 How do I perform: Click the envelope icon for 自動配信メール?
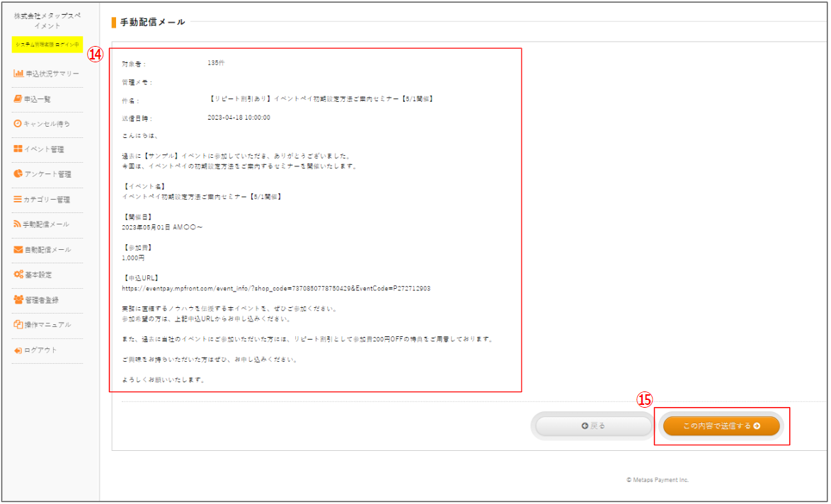click(x=18, y=250)
